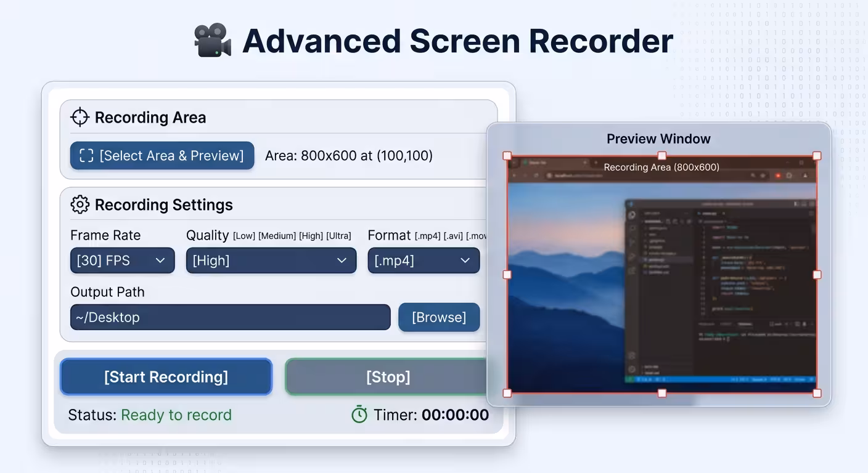This screenshot has width=868, height=473.
Task: Click the Stop button
Action: 387,377
